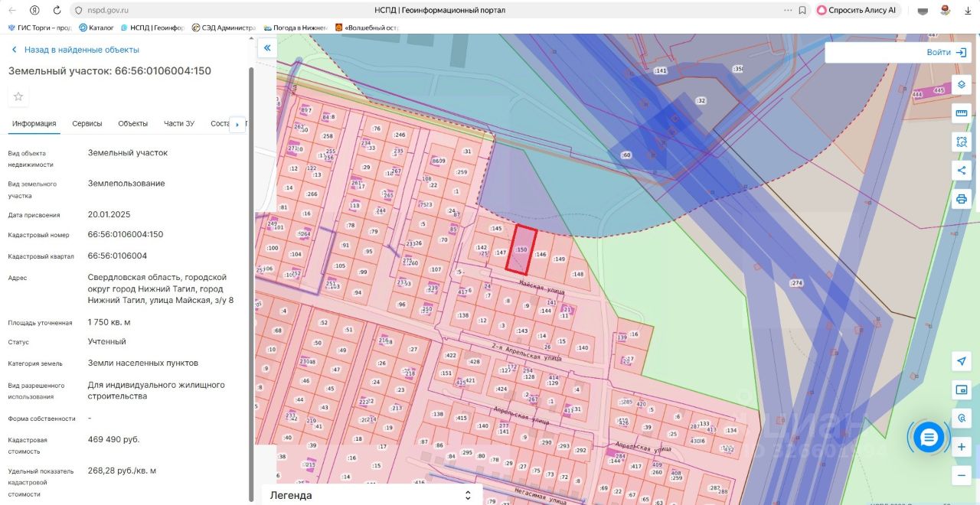Select the ruler measurement tool
980x505 pixels.
point(962,113)
